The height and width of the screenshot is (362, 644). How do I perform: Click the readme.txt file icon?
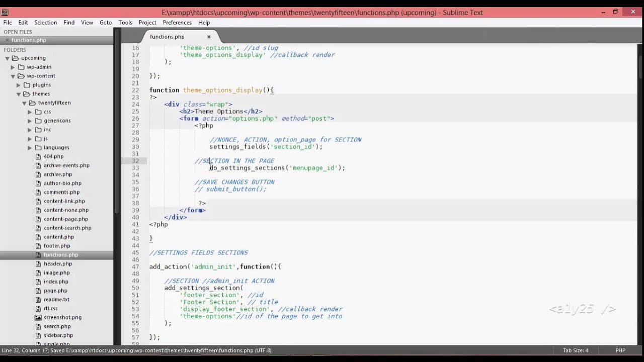[38, 300]
